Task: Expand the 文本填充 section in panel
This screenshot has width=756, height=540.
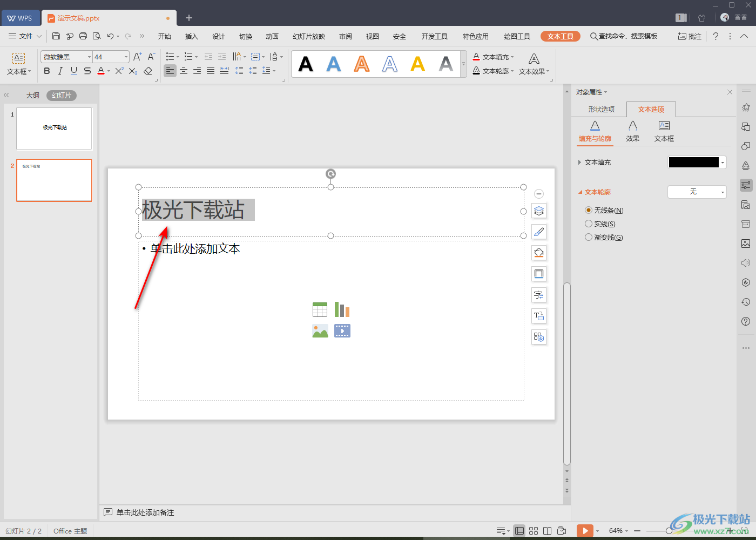Action: click(579, 162)
